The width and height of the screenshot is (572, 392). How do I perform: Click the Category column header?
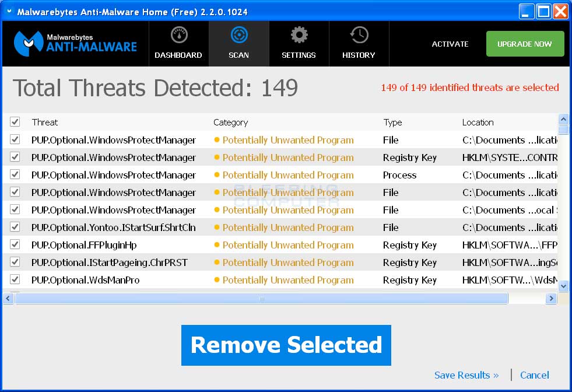point(230,123)
